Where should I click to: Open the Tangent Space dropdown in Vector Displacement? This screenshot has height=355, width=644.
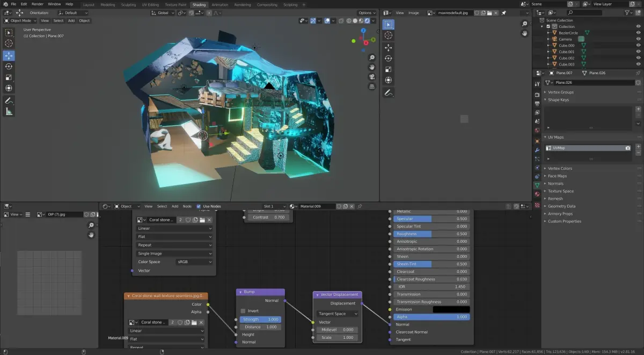338,314
